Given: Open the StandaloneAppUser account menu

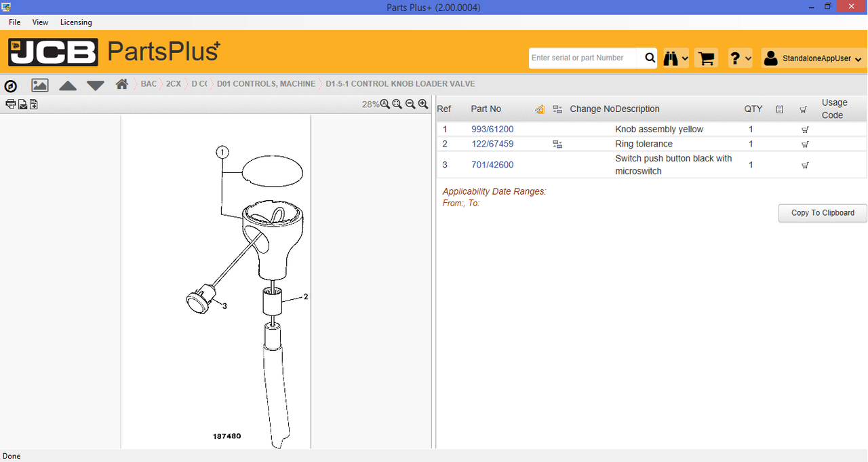Looking at the screenshot, I should pos(812,58).
